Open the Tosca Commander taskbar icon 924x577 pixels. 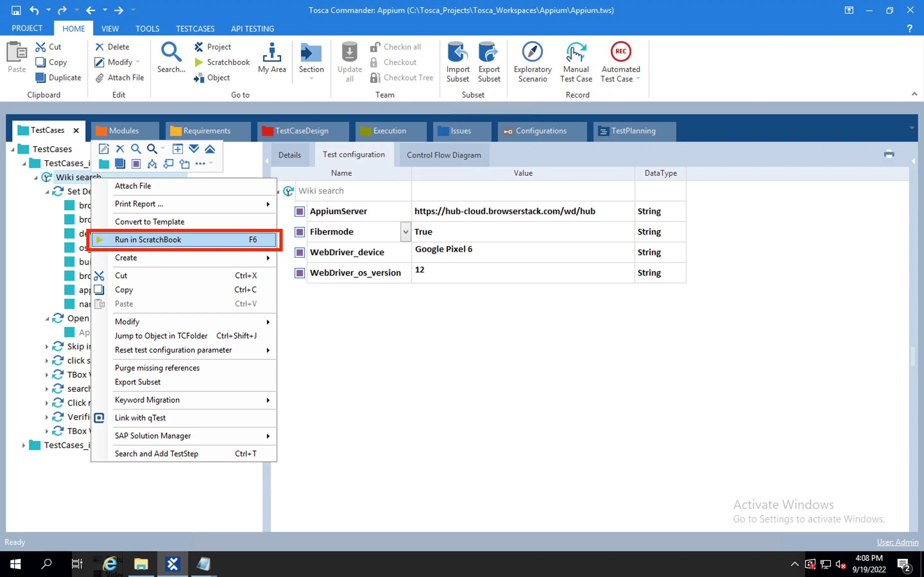(x=173, y=564)
